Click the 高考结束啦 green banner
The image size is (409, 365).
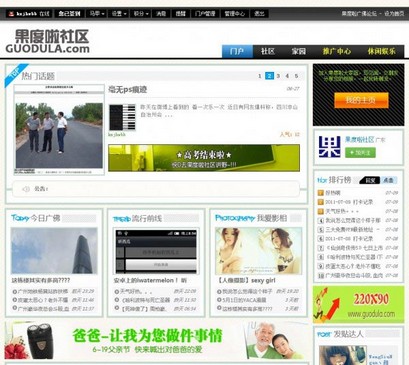click(204, 158)
